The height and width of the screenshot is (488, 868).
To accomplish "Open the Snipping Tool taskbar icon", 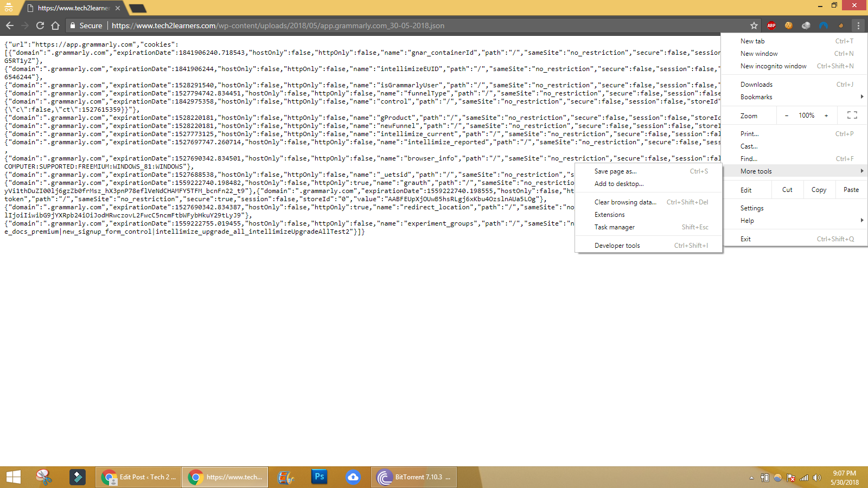I will click(x=43, y=477).
